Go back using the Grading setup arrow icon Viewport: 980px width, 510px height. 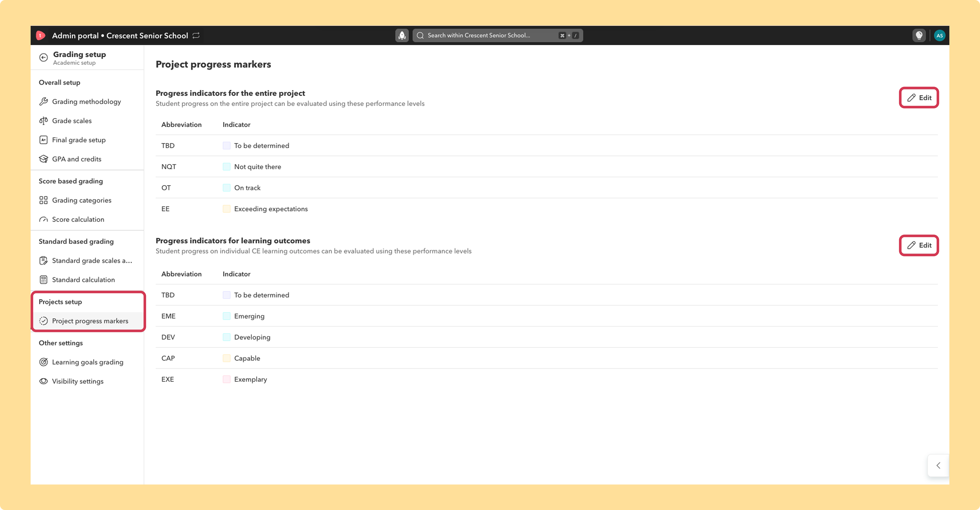44,57
